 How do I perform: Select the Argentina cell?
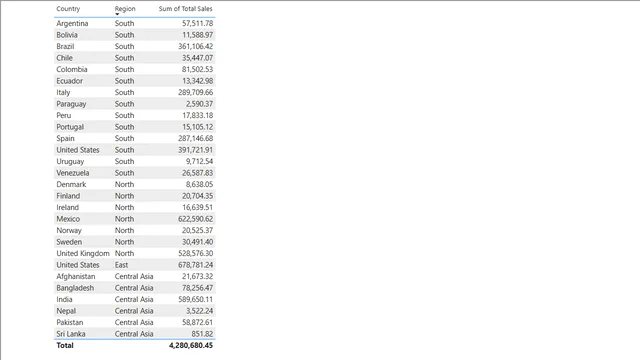(x=72, y=23)
